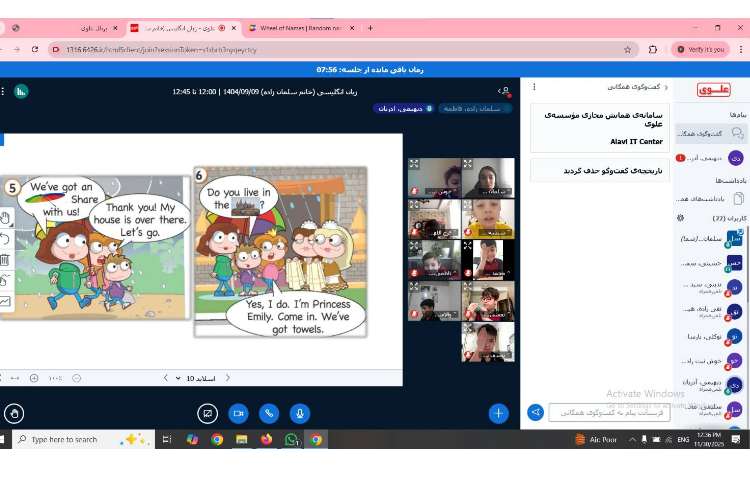The height and width of the screenshot is (480, 750).
Task: Switch to the Wheel of Names tab
Action: pos(300,28)
